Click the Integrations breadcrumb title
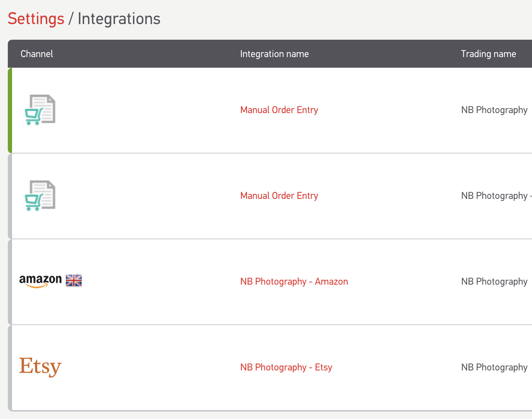Image resolution: width=532 pixels, height=419 pixels. coord(119,19)
